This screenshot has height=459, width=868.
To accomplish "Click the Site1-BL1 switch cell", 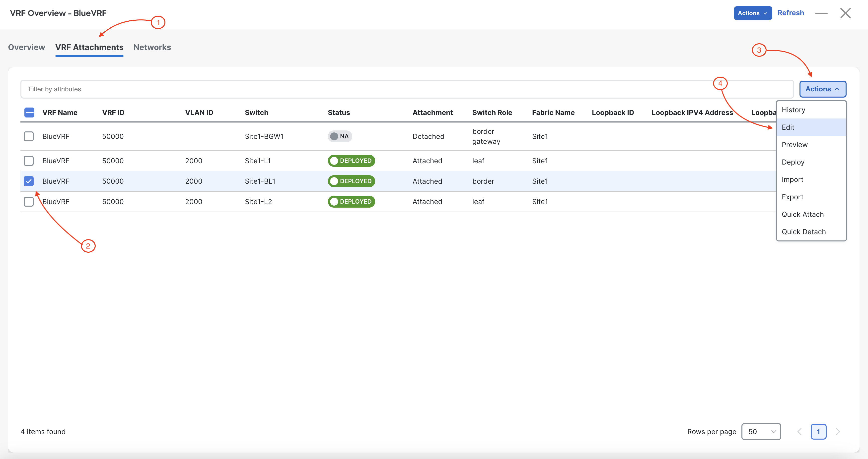I will point(260,181).
